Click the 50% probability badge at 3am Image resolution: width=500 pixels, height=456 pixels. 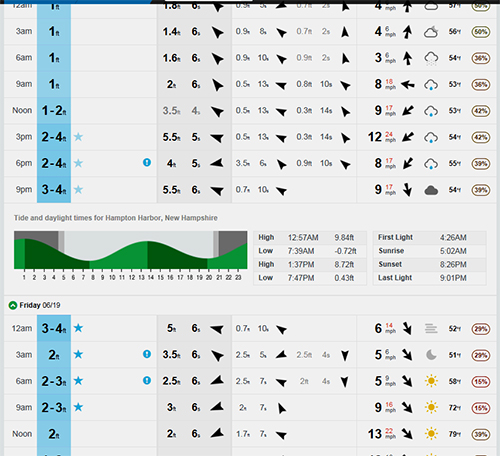[x=481, y=32]
